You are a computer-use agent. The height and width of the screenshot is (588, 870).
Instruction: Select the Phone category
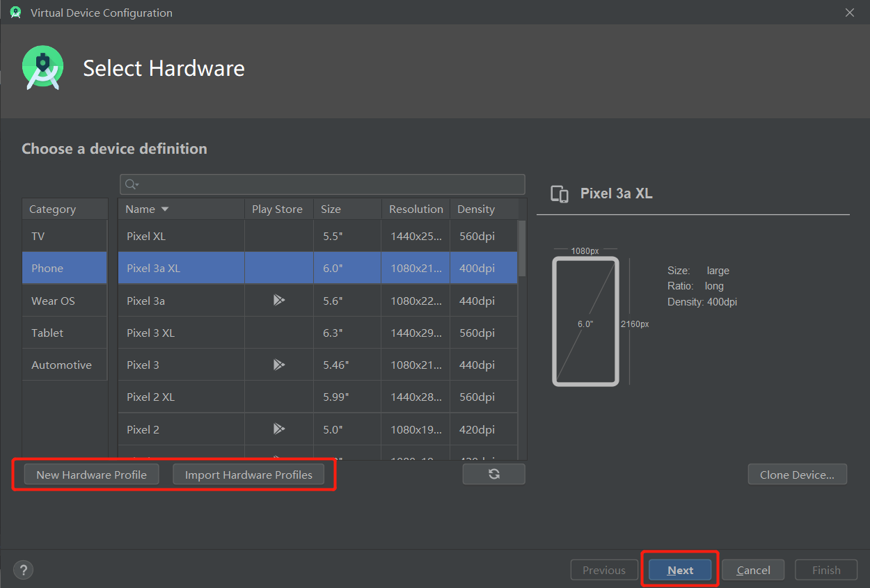click(x=65, y=269)
